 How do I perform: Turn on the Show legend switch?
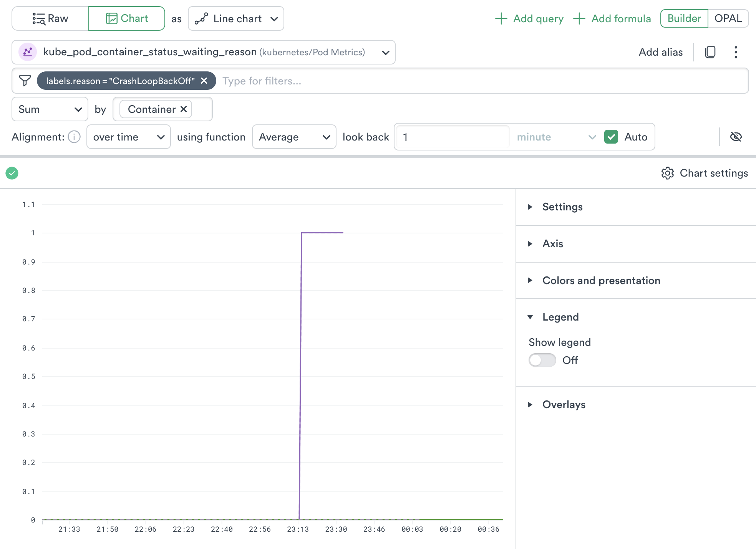click(x=542, y=360)
